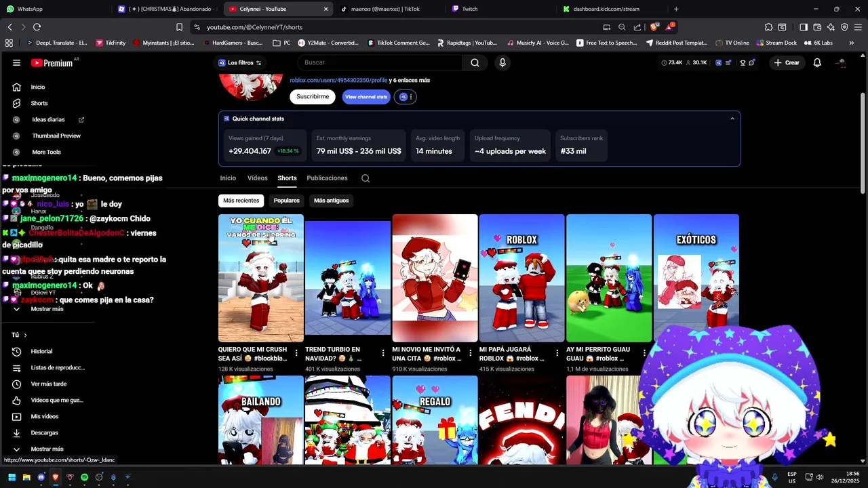Screen dimensions: 868x488
Task: Go back in browser history
Action: pos(9,27)
